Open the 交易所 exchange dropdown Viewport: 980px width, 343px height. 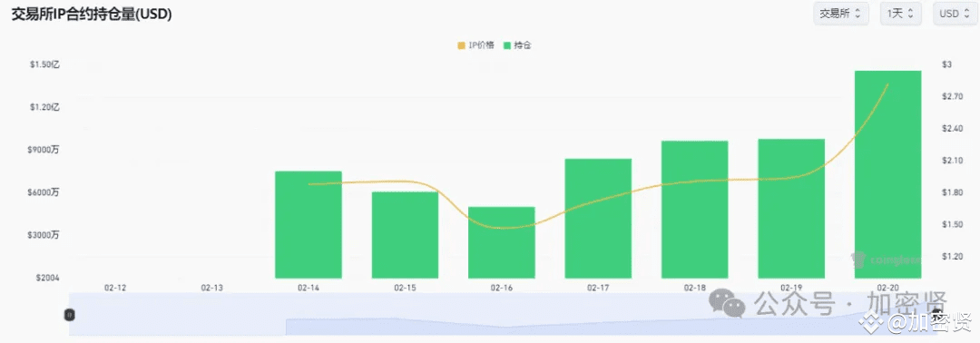click(x=840, y=14)
